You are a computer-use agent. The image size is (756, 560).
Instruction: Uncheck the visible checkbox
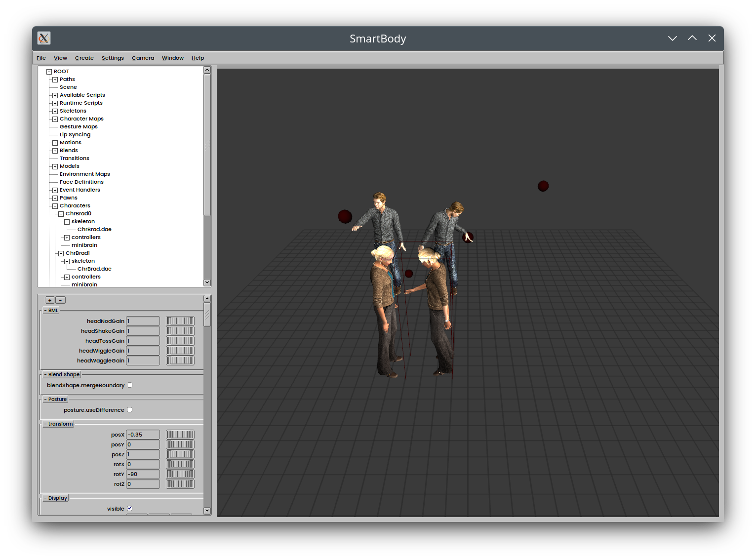[130, 509]
